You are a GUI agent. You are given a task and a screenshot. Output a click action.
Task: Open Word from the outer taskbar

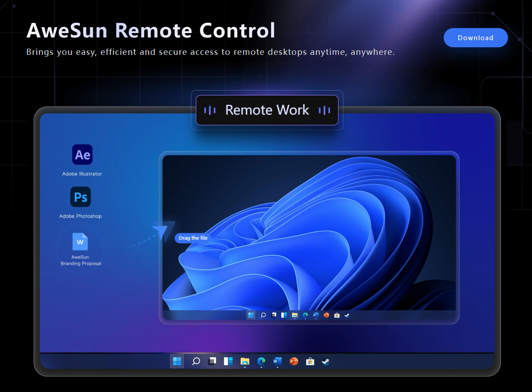(277, 362)
